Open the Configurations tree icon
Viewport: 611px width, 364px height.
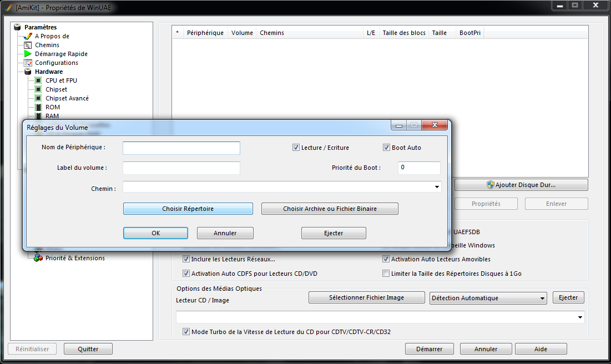[28, 63]
